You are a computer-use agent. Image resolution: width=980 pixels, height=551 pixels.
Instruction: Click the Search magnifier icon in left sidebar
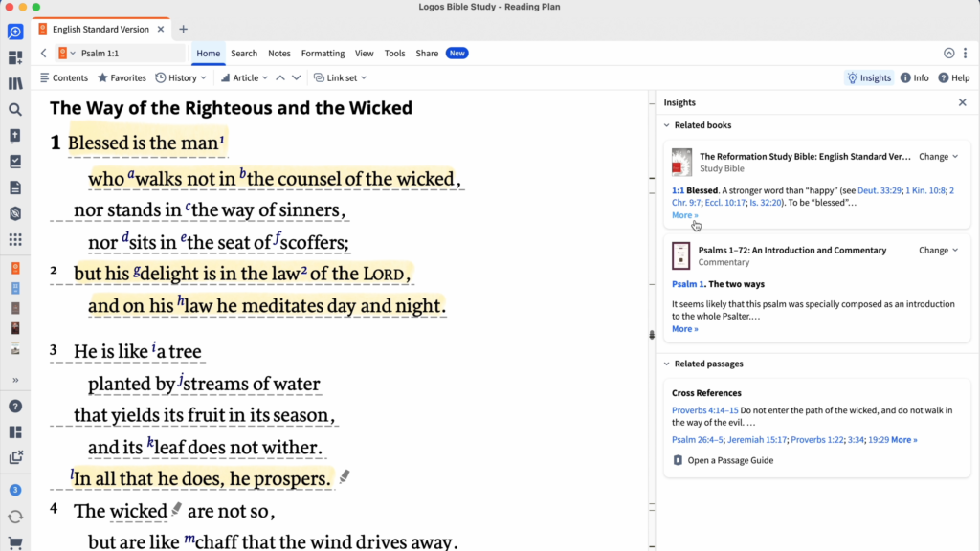pyautogui.click(x=15, y=110)
